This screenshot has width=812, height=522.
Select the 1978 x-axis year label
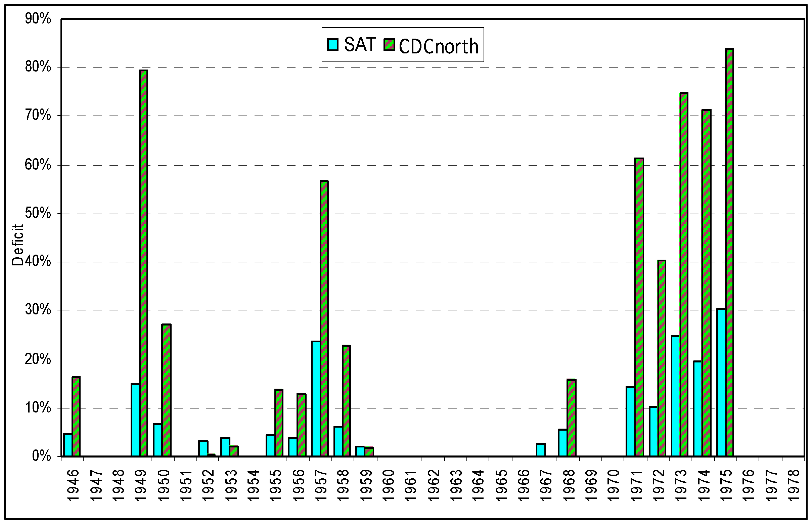[794, 485]
